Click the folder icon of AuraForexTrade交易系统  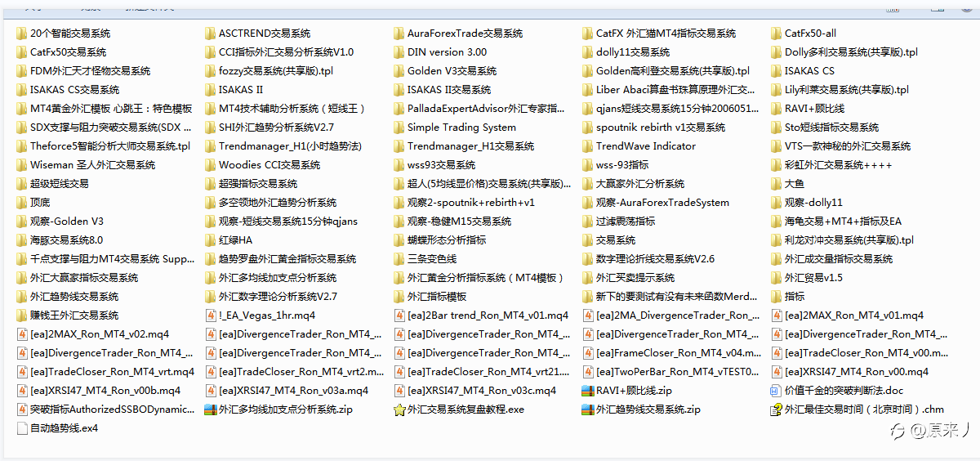tap(399, 34)
